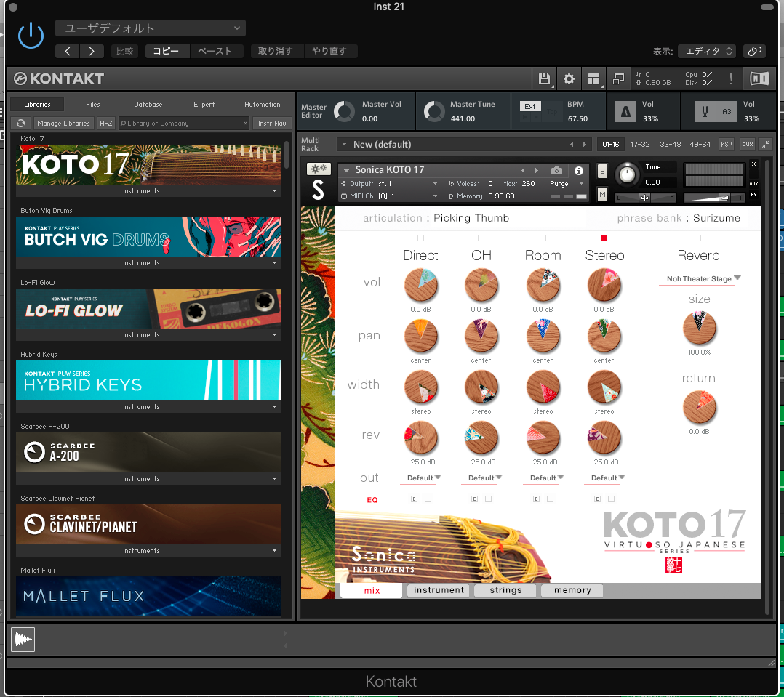784x697 pixels.
Task: Switch to the Files tab
Action: [93, 105]
